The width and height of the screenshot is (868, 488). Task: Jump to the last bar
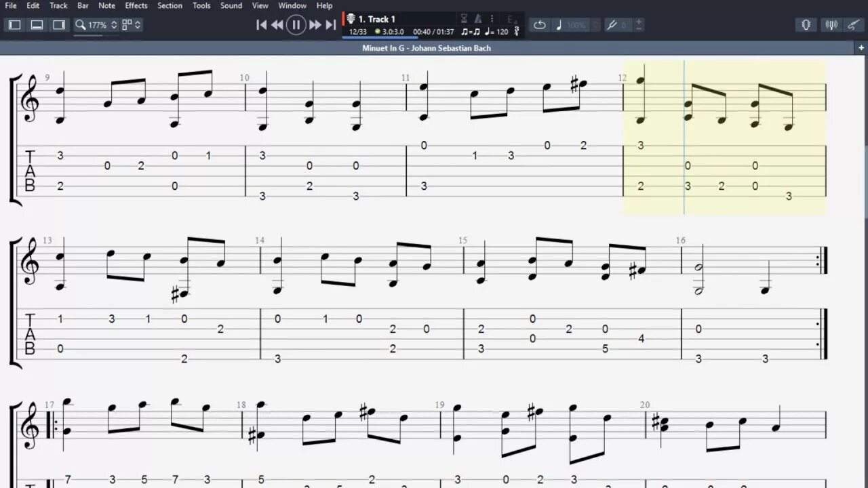coord(331,25)
